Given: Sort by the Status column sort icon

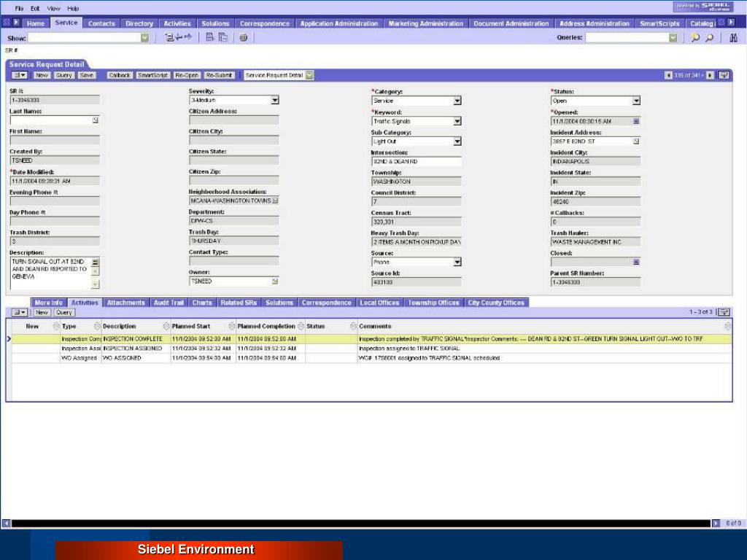Looking at the screenshot, I should pyautogui.click(x=353, y=326).
